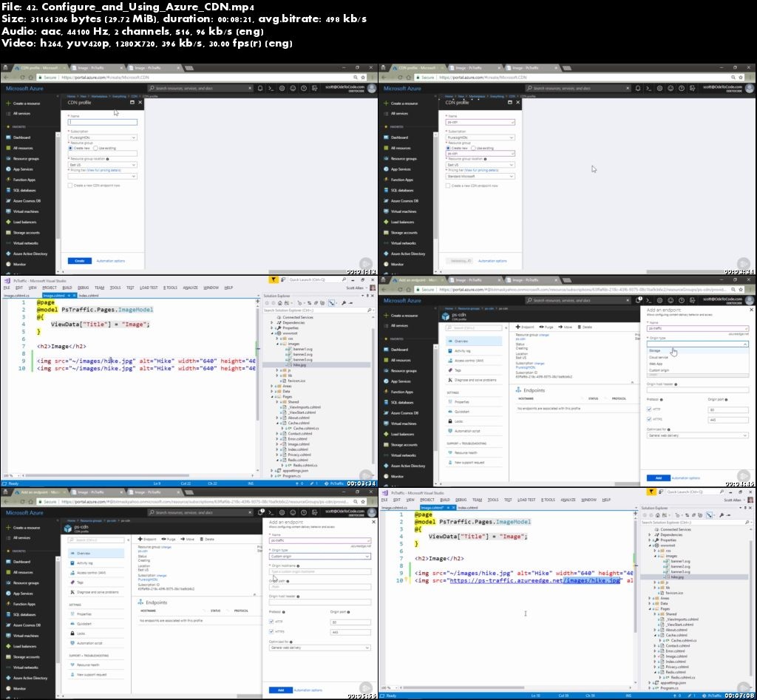Uncheck the HTTP protocol box in the 00:05:56 frame
757x700 pixels.
[x=271, y=622]
